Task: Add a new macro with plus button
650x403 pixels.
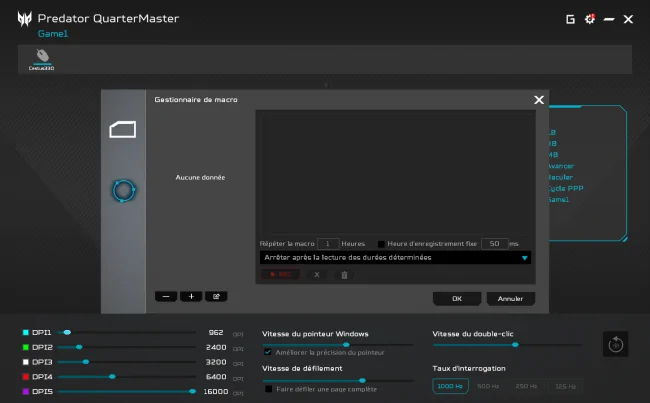Action: [x=191, y=296]
